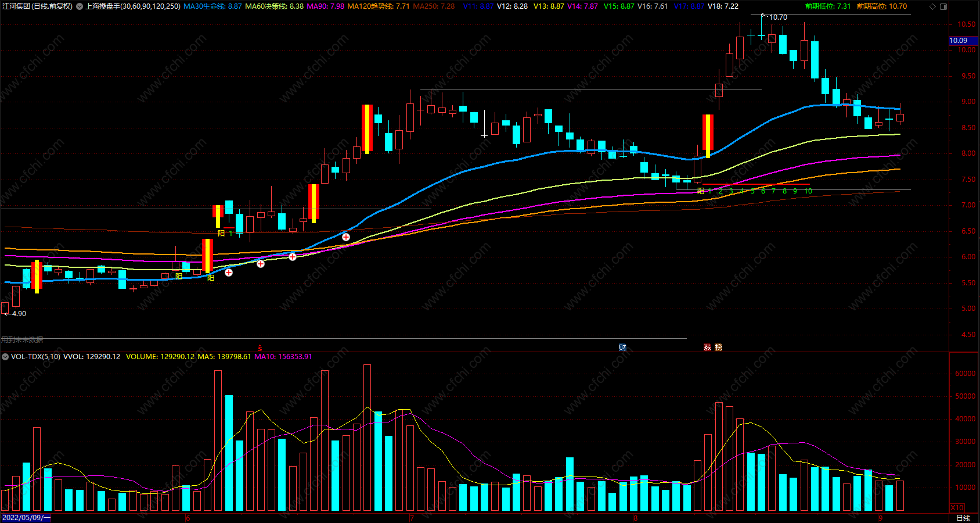The height and width of the screenshot is (523, 980).
Task: Click the 前期低位 7.31 label
Action: tap(828, 6)
